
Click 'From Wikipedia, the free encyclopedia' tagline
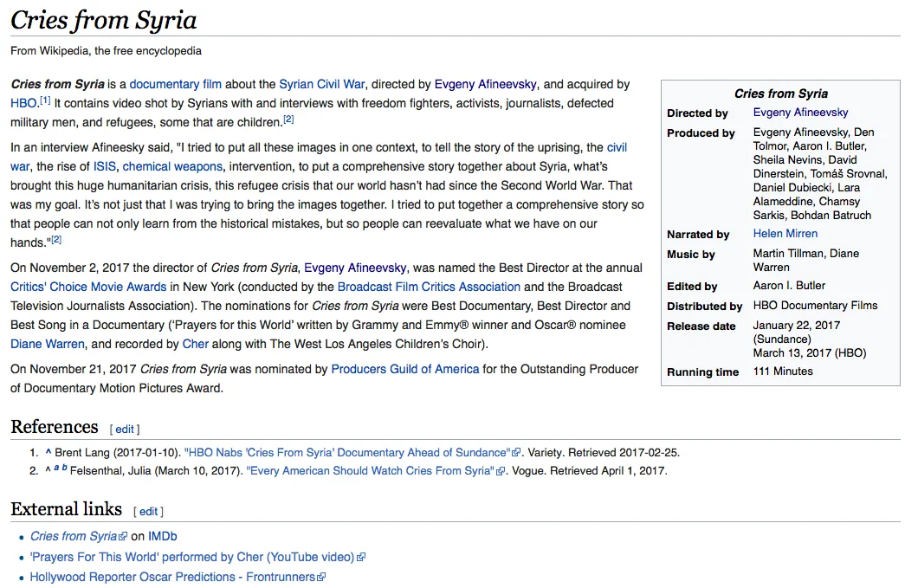[x=107, y=51]
